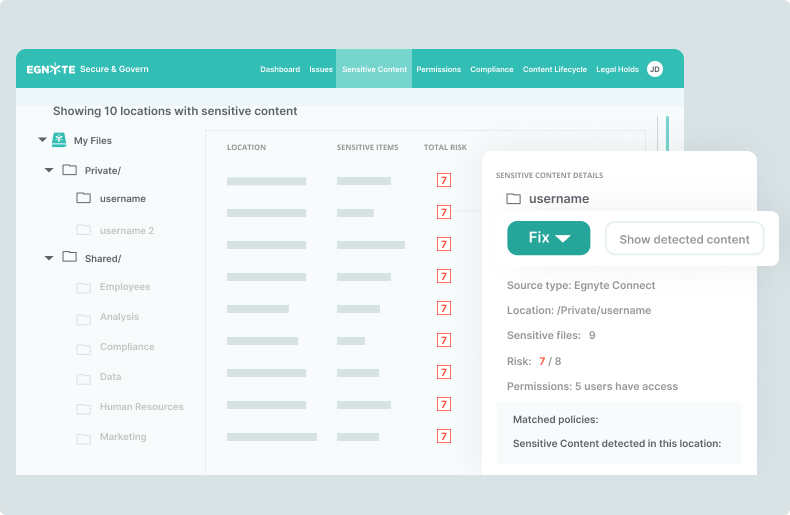This screenshot has height=515, width=790.
Task: Click the Egnyte logo in header
Action: [50, 69]
